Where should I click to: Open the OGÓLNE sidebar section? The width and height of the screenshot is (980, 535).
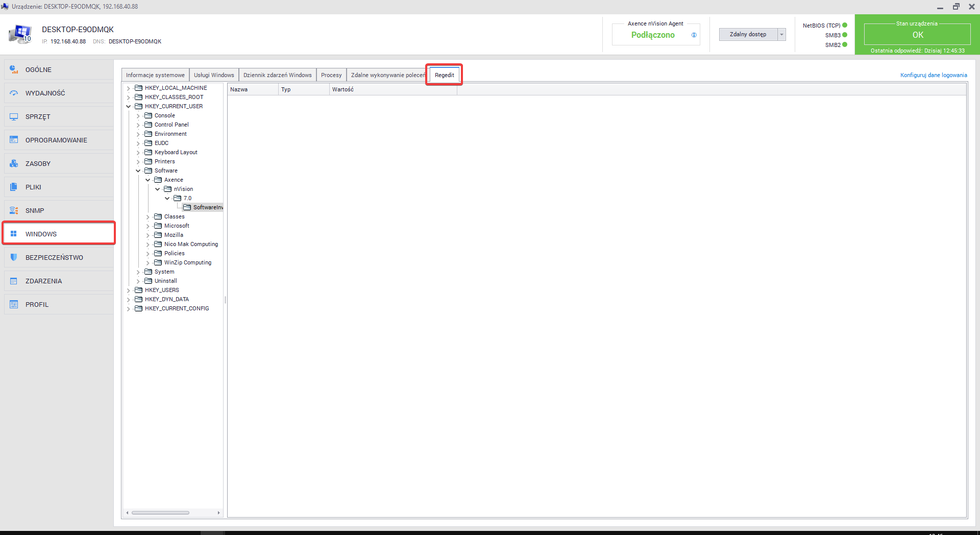(59, 70)
